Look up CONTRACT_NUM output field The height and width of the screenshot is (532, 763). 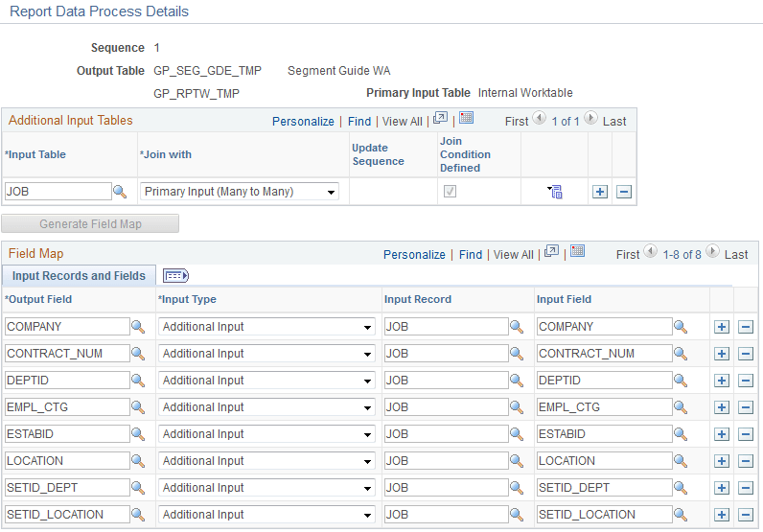(138, 354)
